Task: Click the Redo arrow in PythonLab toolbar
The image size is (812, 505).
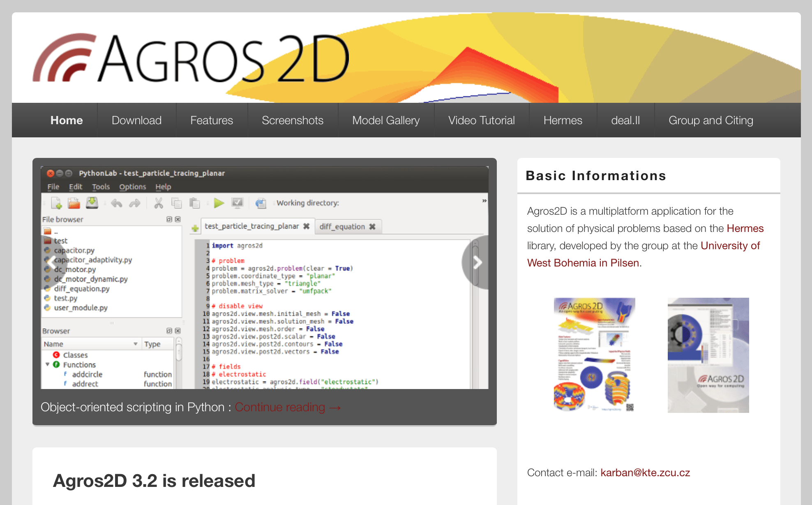Action: [135, 203]
